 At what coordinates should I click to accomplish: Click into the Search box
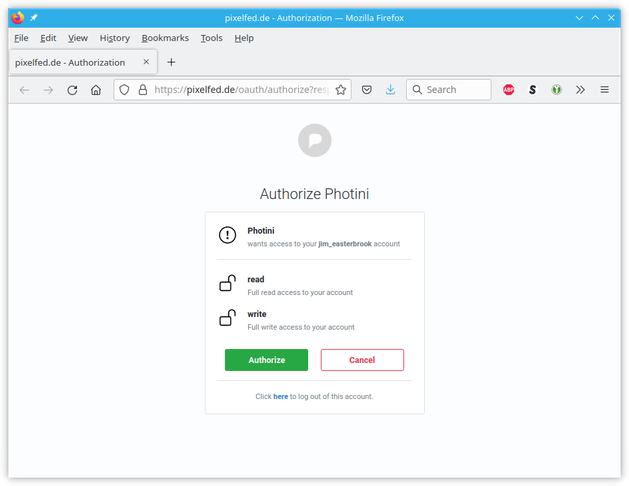(449, 90)
